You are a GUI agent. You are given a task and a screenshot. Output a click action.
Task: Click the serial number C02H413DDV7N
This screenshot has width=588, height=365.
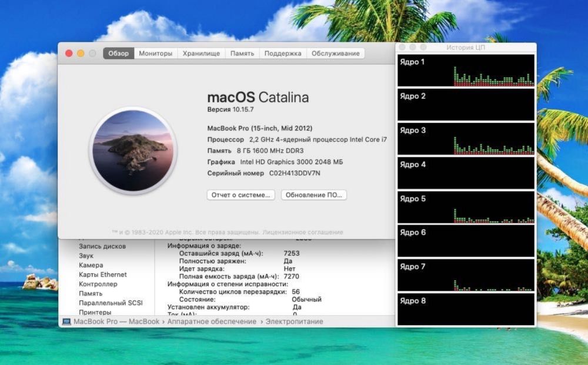point(295,174)
